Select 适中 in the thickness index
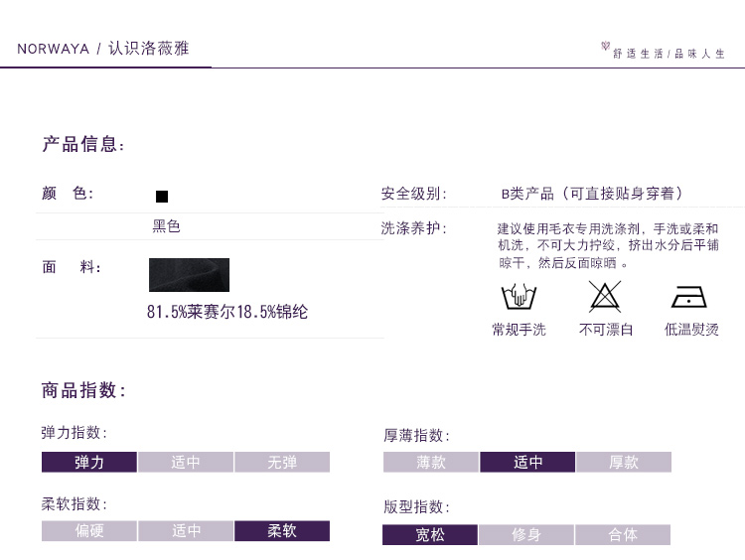The height and width of the screenshot is (560, 745). [527, 462]
